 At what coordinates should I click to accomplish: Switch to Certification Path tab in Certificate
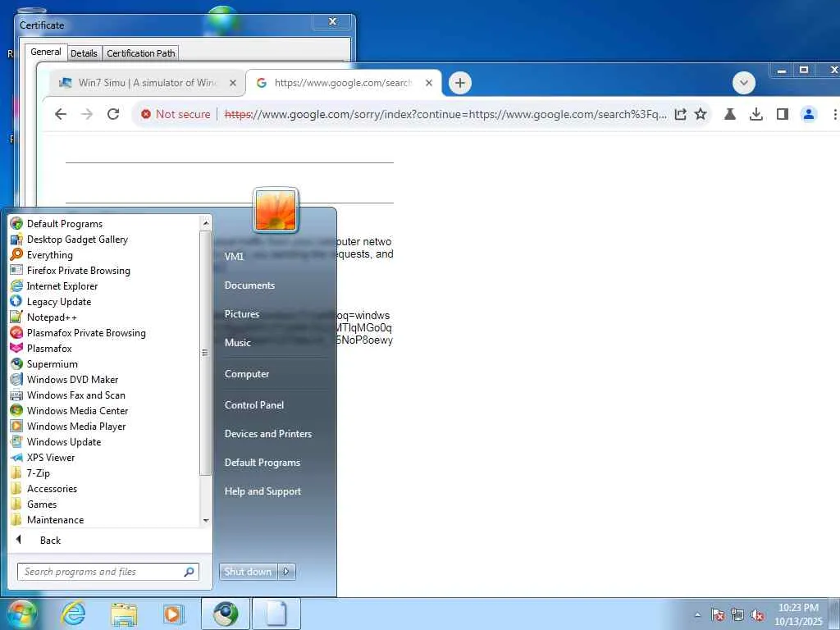(x=141, y=53)
